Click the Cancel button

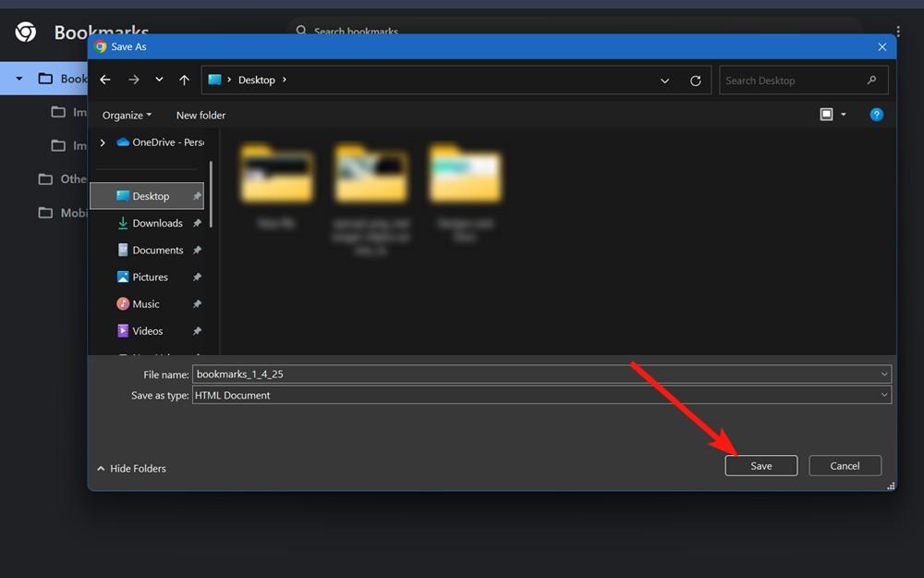(x=845, y=466)
